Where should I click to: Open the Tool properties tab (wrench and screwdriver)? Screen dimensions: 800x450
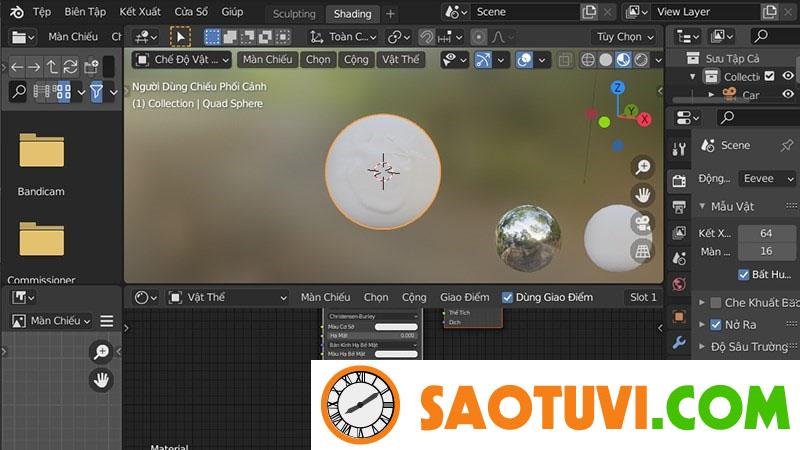679,149
